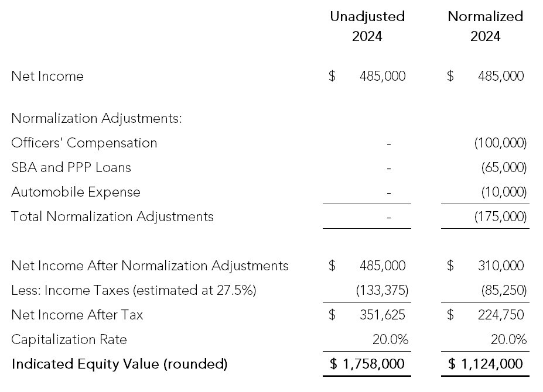The image size is (543, 392).
Task: Click the Normalized 2024 column header
Action: pyautogui.click(x=485, y=26)
